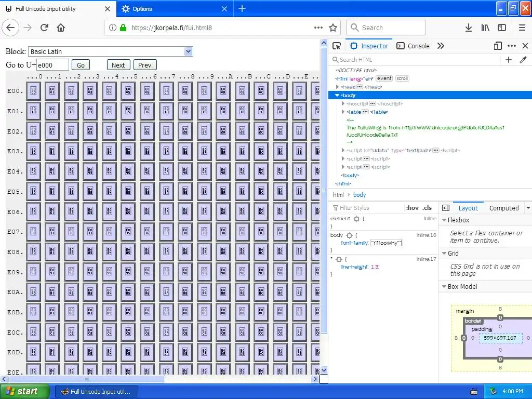Create a new HTML node
The height and width of the screenshot is (399, 532).
click(509, 60)
